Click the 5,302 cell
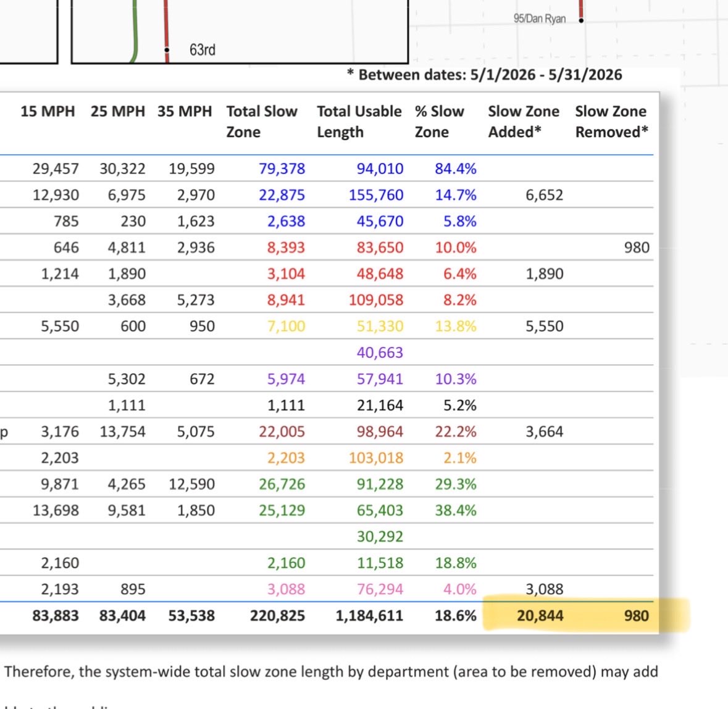 click(127, 379)
